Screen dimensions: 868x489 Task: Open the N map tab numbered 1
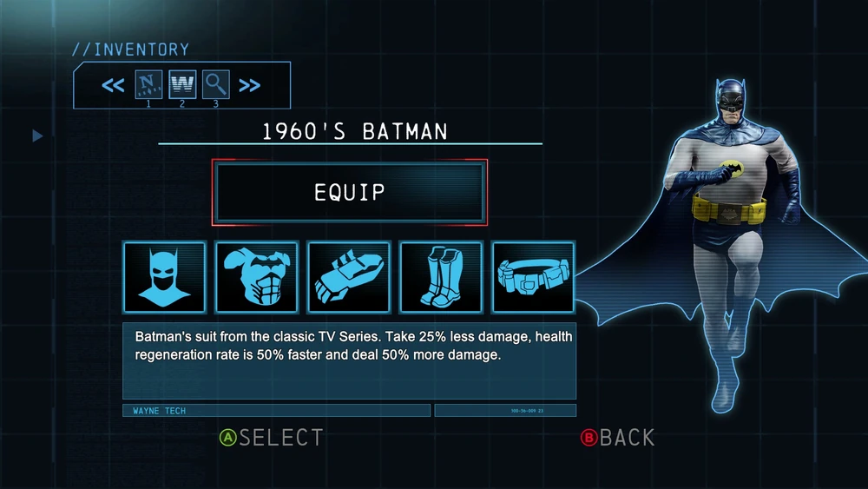tap(148, 84)
